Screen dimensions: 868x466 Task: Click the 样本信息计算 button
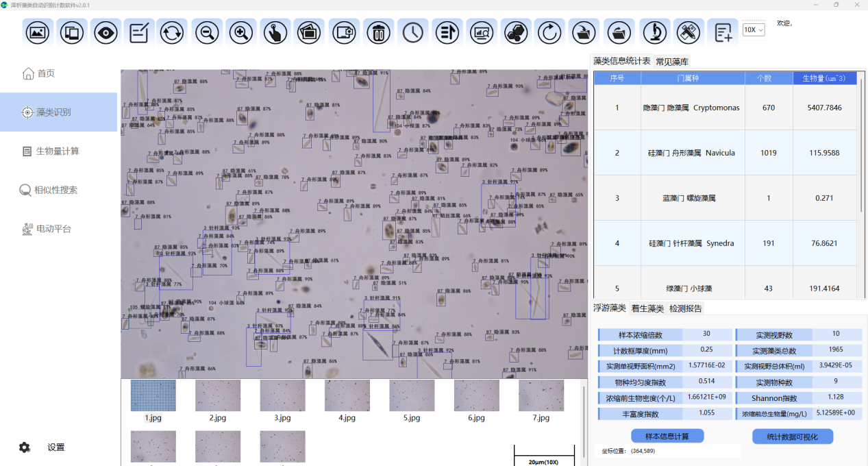667,437
